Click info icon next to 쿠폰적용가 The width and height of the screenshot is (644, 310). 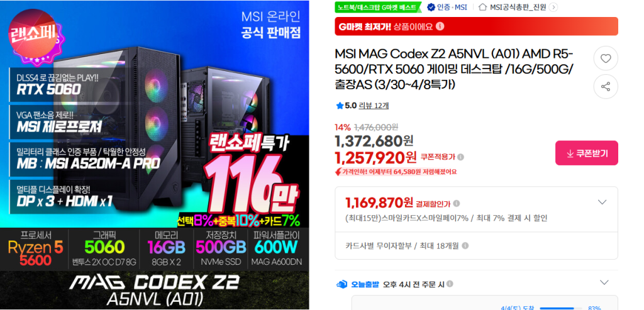461,157
